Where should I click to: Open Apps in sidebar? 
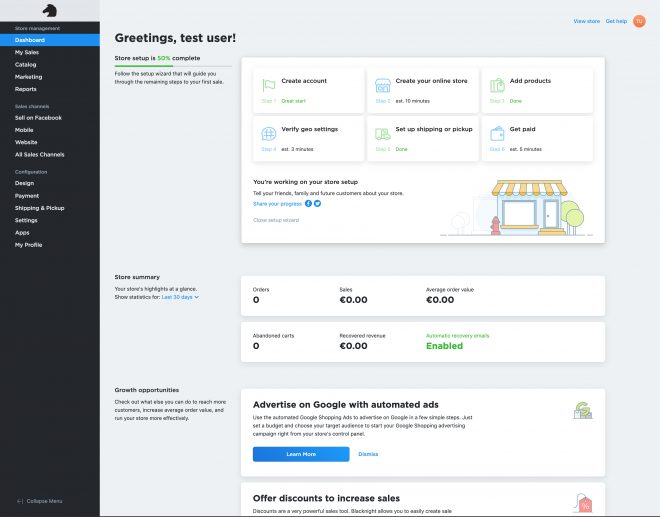pos(22,232)
